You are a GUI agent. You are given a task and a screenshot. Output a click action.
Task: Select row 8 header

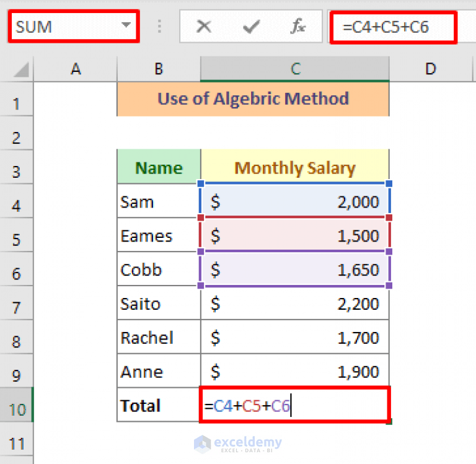[x=16, y=337]
